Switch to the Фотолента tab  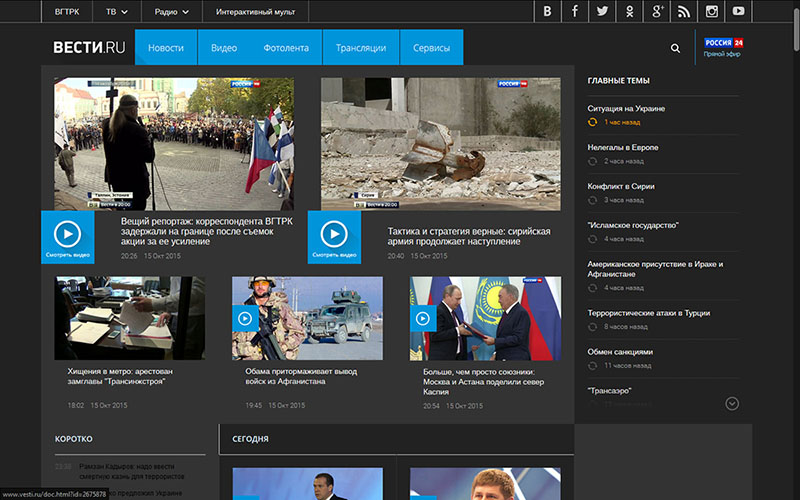tap(286, 47)
